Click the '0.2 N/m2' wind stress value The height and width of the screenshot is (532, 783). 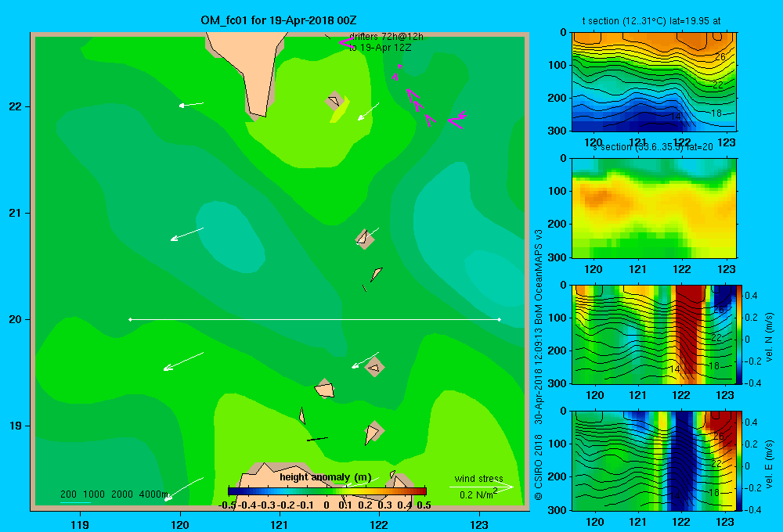(x=478, y=494)
